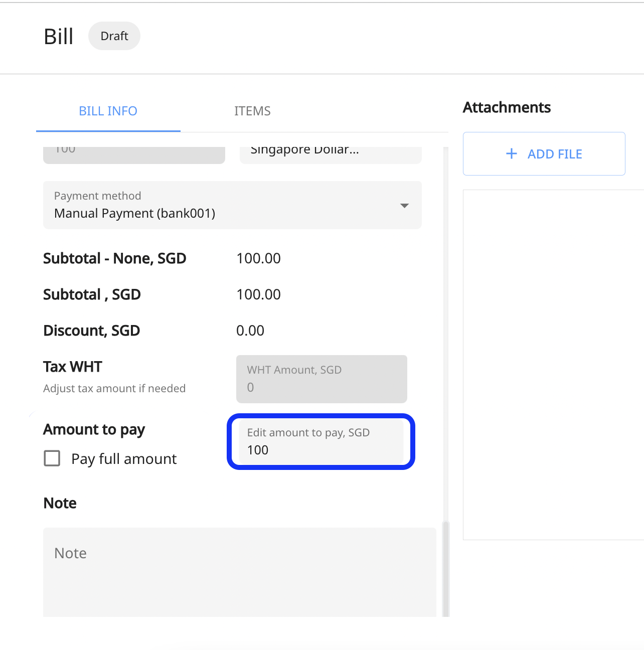
Task: Switch to the ITEMS tab
Action: [x=252, y=111]
